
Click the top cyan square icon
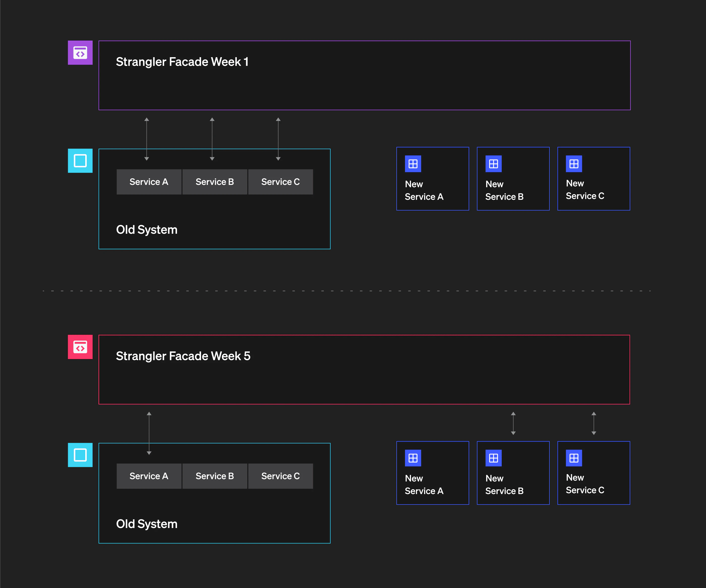(x=80, y=161)
